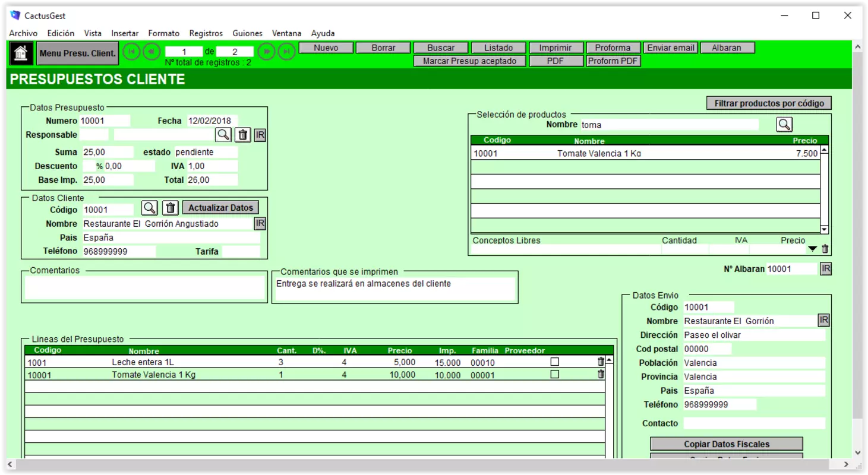Click Buscar button

coord(441,48)
